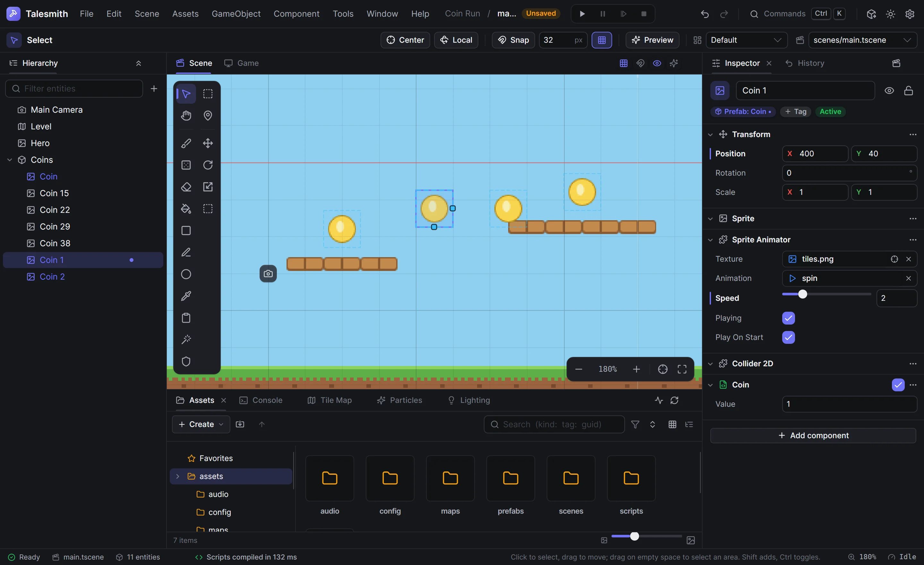Click the Local space button
924x565 pixels.
point(456,40)
